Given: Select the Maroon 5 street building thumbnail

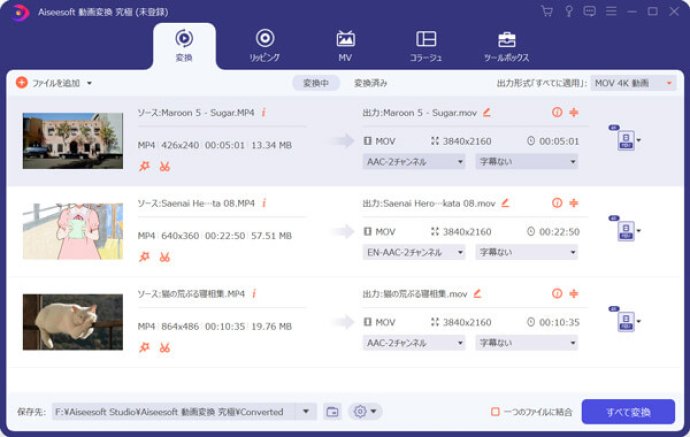Looking at the screenshot, I should point(73,141).
